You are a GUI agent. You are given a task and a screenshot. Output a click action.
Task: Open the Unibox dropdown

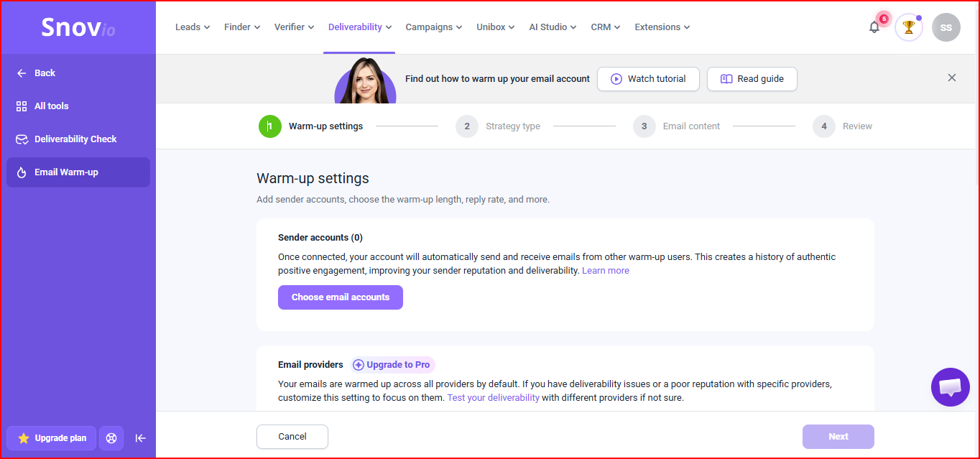(x=494, y=27)
